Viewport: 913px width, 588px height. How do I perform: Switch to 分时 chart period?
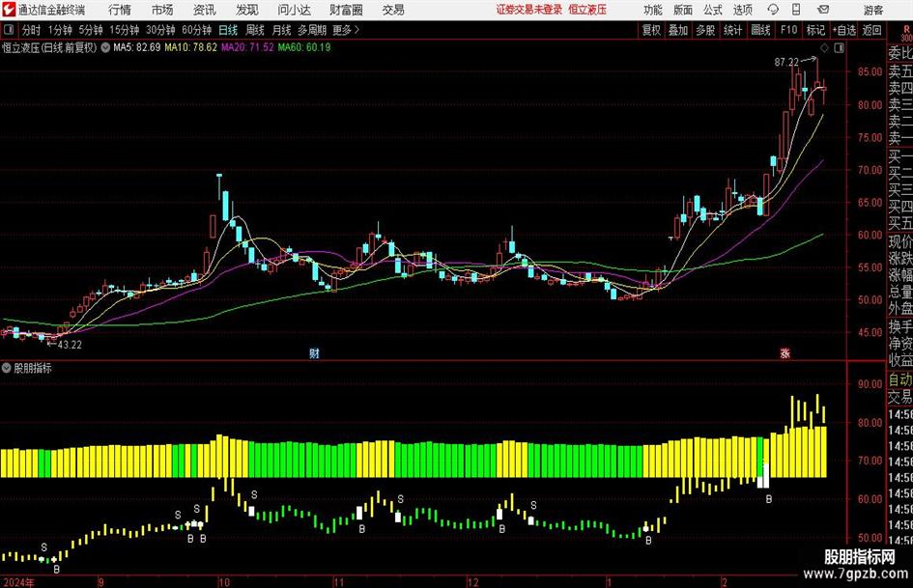point(31,30)
